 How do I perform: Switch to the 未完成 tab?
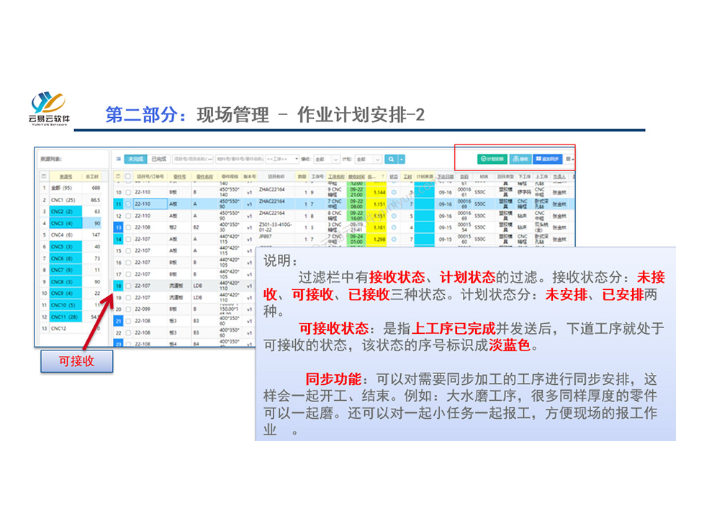(135, 159)
